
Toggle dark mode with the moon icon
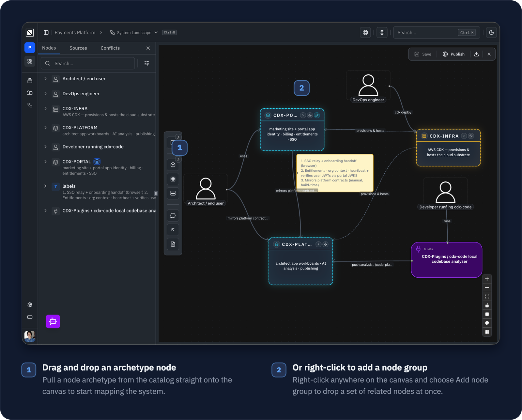(491, 32)
